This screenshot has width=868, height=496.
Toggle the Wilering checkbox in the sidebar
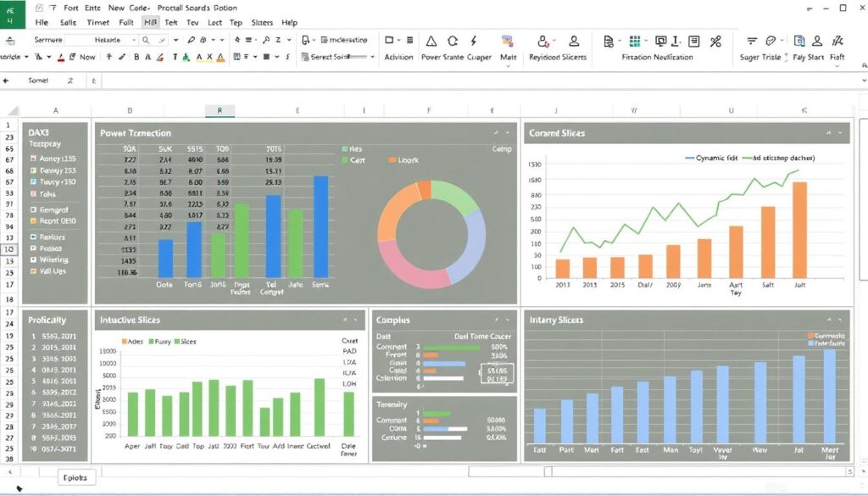(x=33, y=259)
